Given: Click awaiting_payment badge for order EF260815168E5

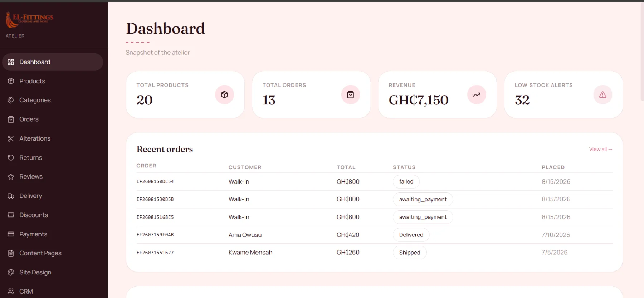Looking at the screenshot, I should point(423,217).
